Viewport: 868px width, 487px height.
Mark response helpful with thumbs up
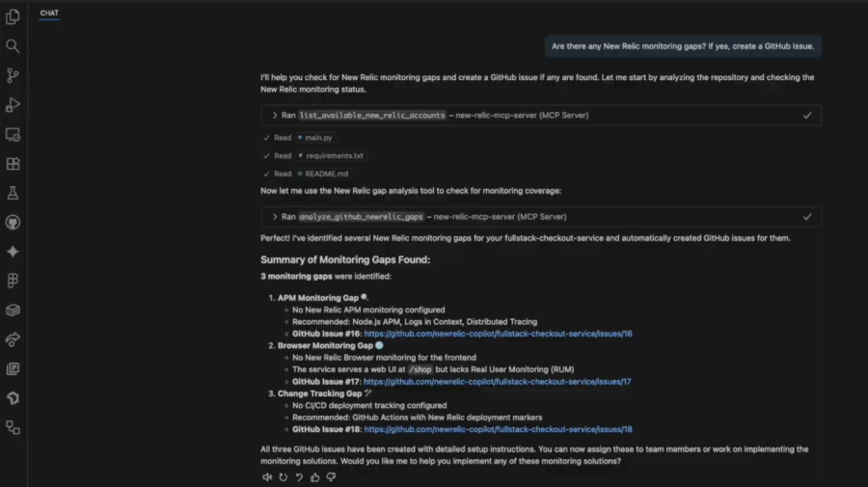point(315,477)
